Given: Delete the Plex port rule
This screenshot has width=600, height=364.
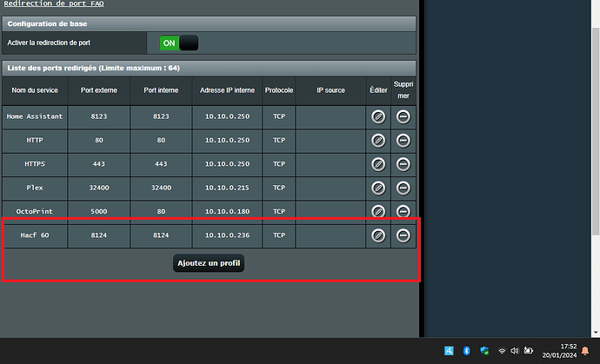Looking at the screenshot, I should (x=403, y=188).
